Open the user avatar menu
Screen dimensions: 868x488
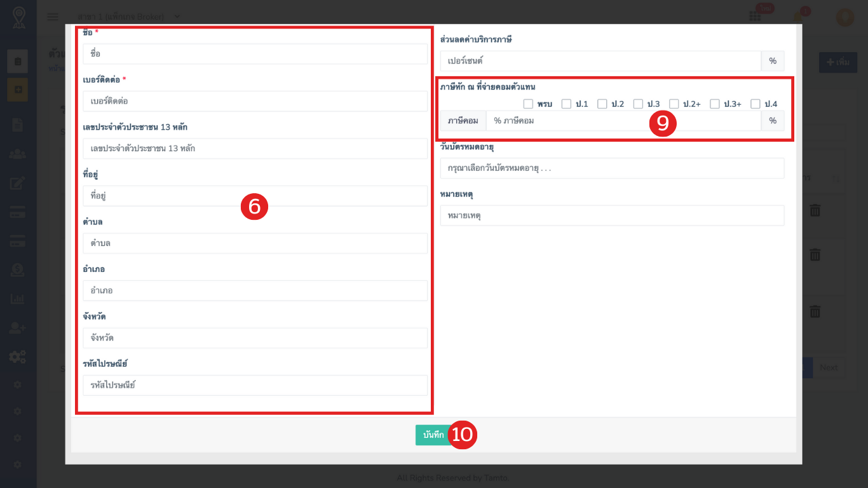coord(844,17)
